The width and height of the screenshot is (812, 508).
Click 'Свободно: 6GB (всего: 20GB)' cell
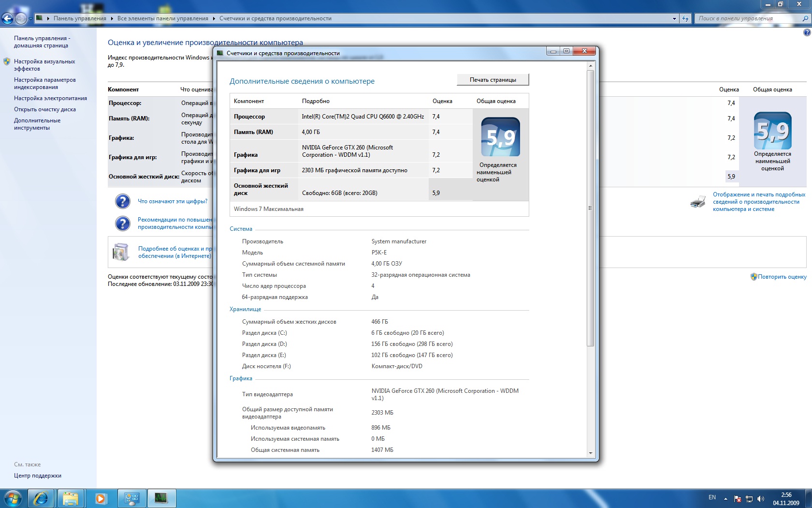coord(340,193)
